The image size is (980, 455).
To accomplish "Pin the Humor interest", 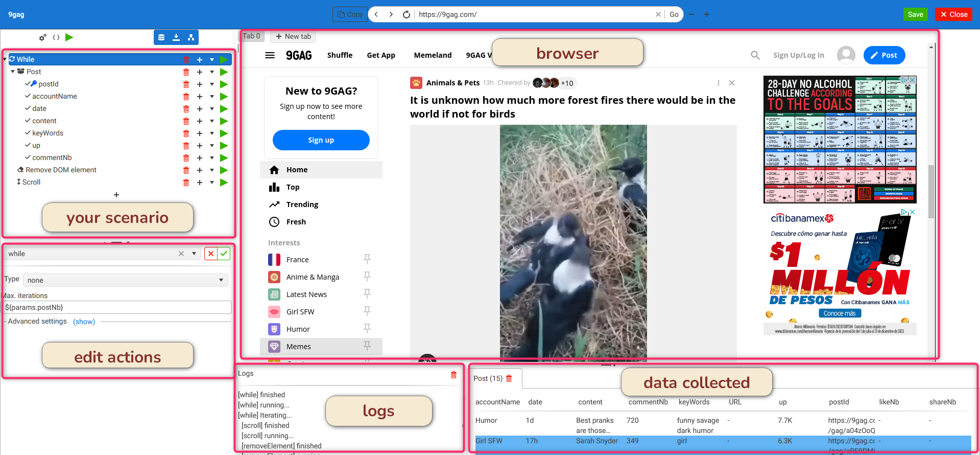I will (367, 329).
